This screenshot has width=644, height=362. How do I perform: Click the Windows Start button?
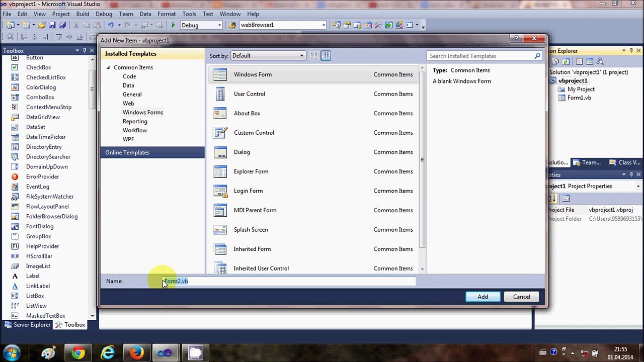(12, 353)
